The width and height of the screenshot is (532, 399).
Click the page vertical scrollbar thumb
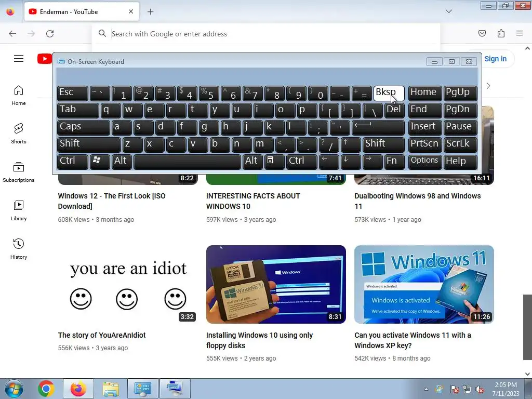pos(527,327)
